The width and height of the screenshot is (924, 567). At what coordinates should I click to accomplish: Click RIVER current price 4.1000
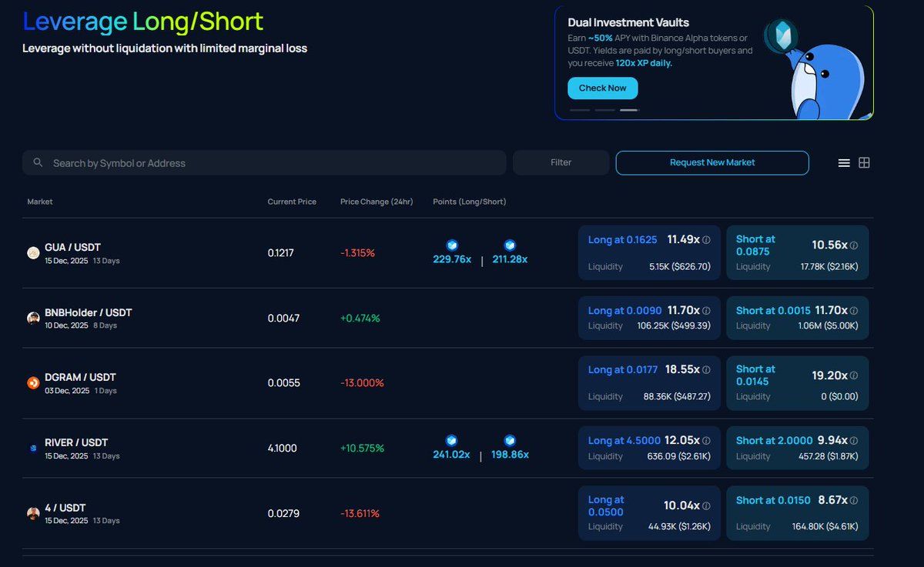(x=282, y=449)
